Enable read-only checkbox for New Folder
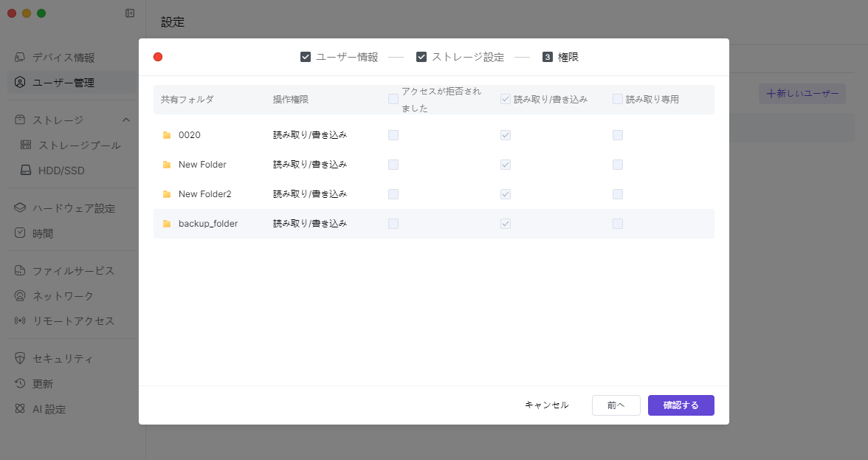The image size is (868, 460). pyautogui.click(x=618, y=165)
